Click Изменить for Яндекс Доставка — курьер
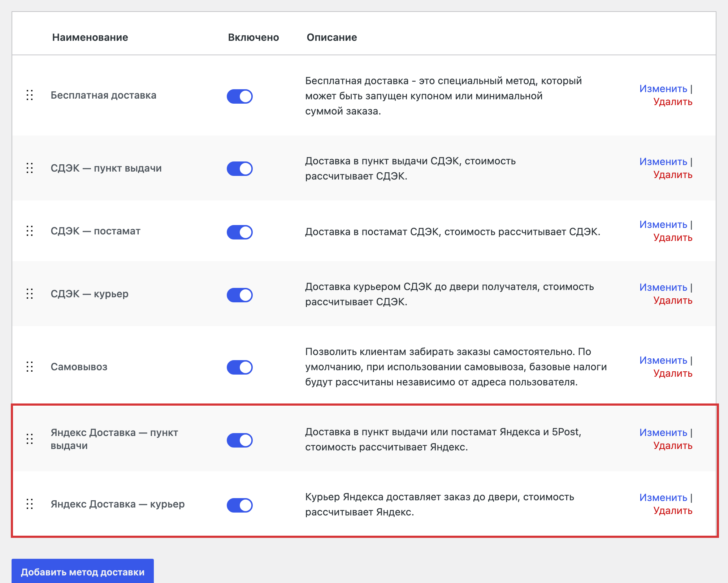Screen dimensions: 728x583 (x=663, y=498)
